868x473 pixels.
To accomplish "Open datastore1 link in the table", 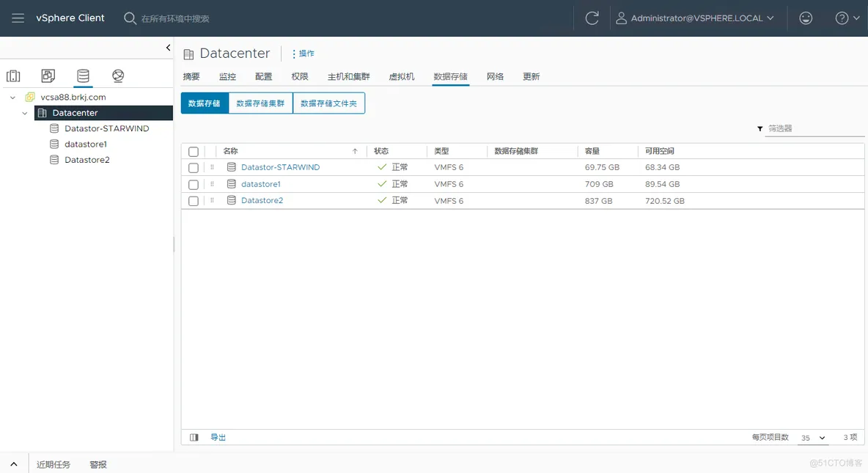I will pyautogui.click(x=261, y=184).
